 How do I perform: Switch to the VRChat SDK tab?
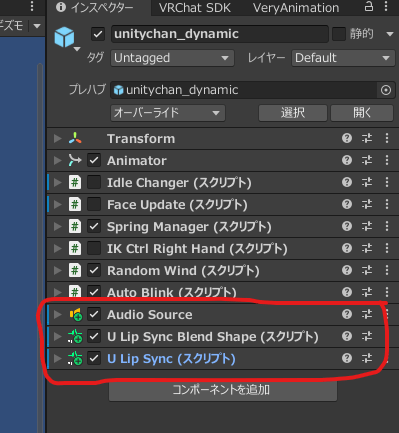[x=195, y=8]
